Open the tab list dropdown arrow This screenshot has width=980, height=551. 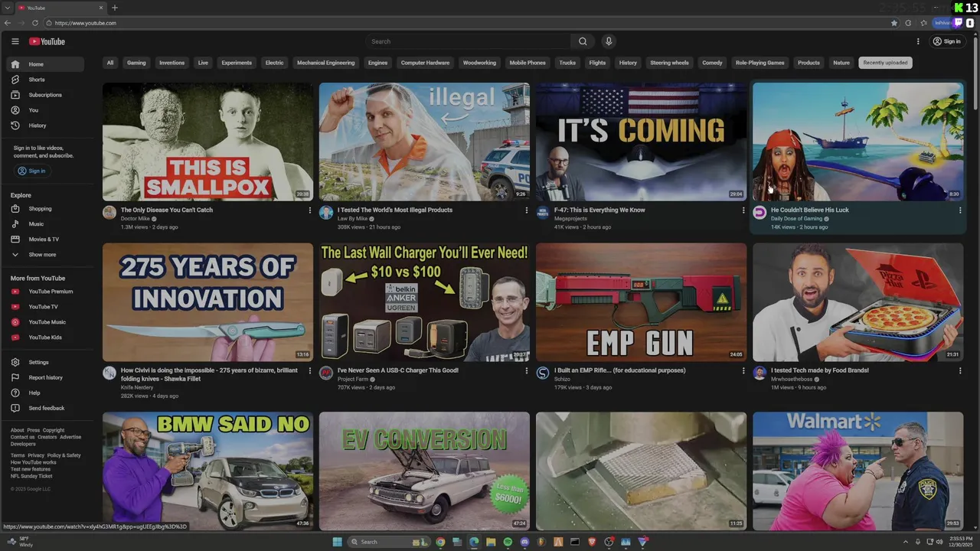7,8
